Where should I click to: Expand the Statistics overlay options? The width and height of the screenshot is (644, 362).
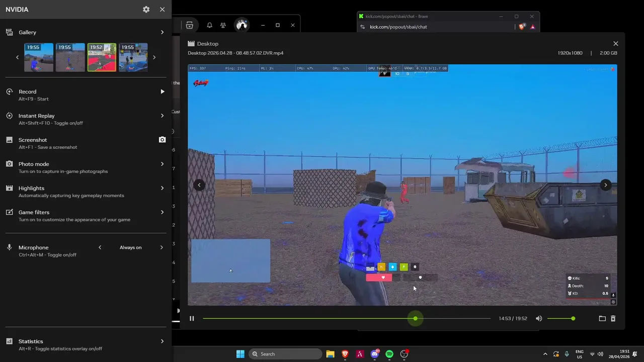tap(162, 341)
